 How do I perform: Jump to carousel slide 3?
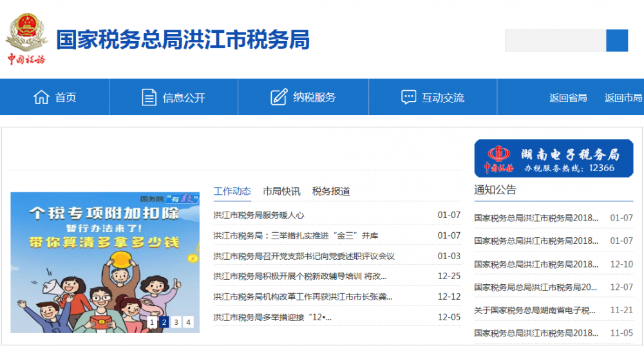176,322
